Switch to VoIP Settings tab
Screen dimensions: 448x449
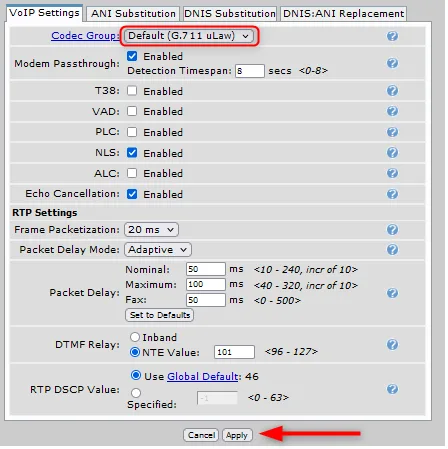point(44,13)
